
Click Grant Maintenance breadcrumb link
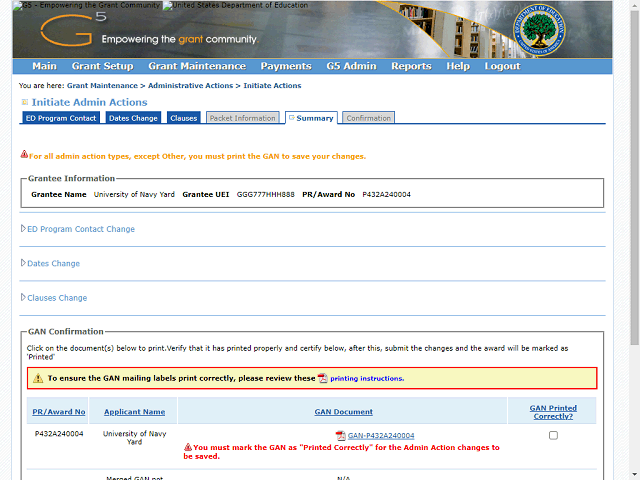click(102, 86)
